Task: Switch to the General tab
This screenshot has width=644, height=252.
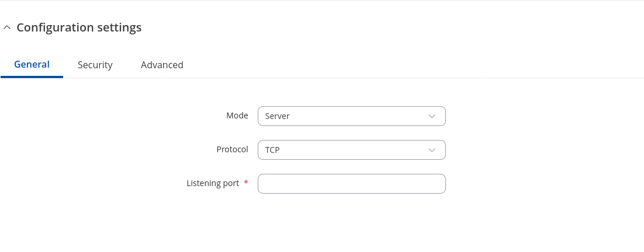Action: point(32,65)
